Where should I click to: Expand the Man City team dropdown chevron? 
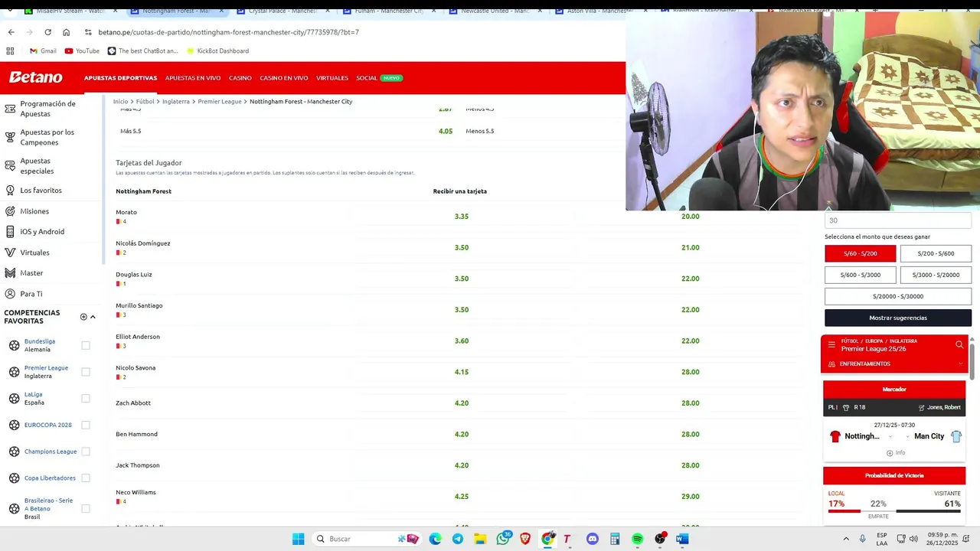coord(907,437)
